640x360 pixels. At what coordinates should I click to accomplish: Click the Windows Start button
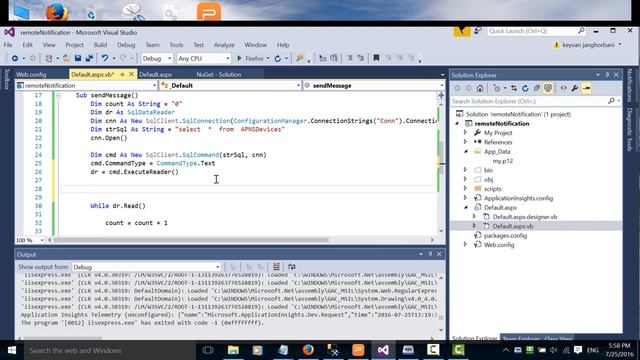(12, 350)
